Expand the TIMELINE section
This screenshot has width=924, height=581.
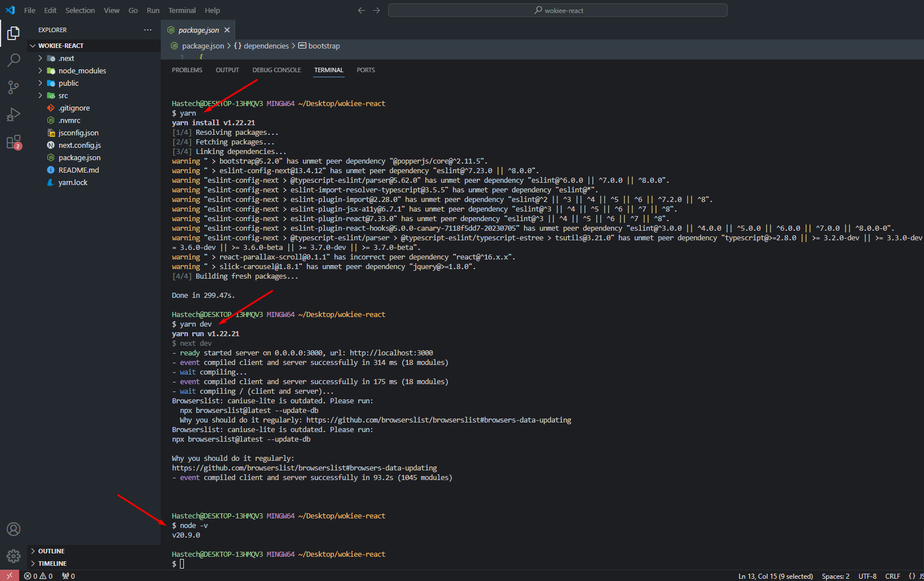tap(94, 564)
